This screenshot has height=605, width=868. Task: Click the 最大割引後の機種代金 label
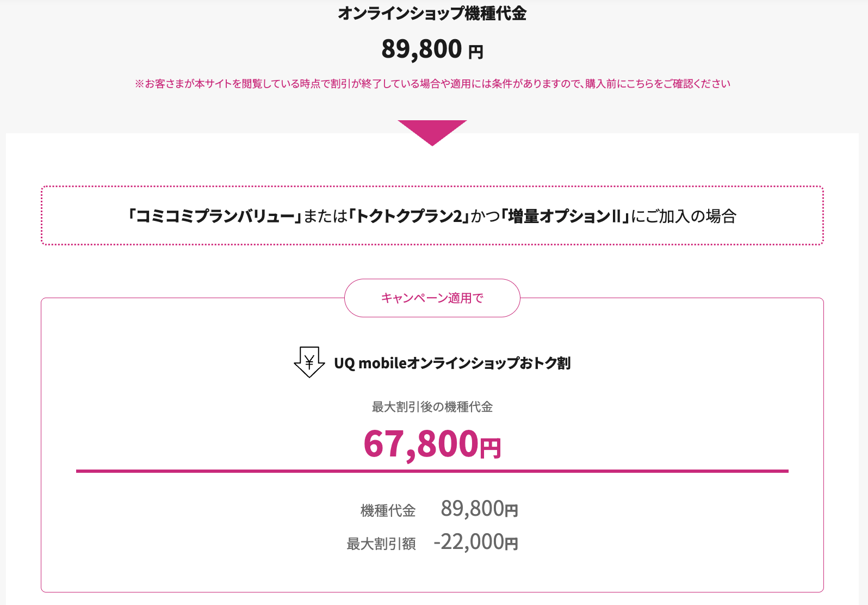[432, 407]
